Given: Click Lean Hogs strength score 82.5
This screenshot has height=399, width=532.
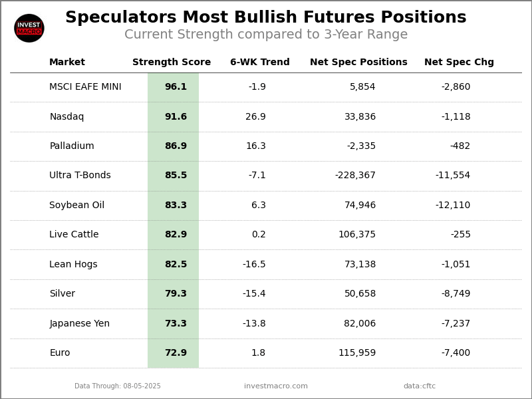Looking at the screenshot, I should pyautogui.click(x=176, y=265).
